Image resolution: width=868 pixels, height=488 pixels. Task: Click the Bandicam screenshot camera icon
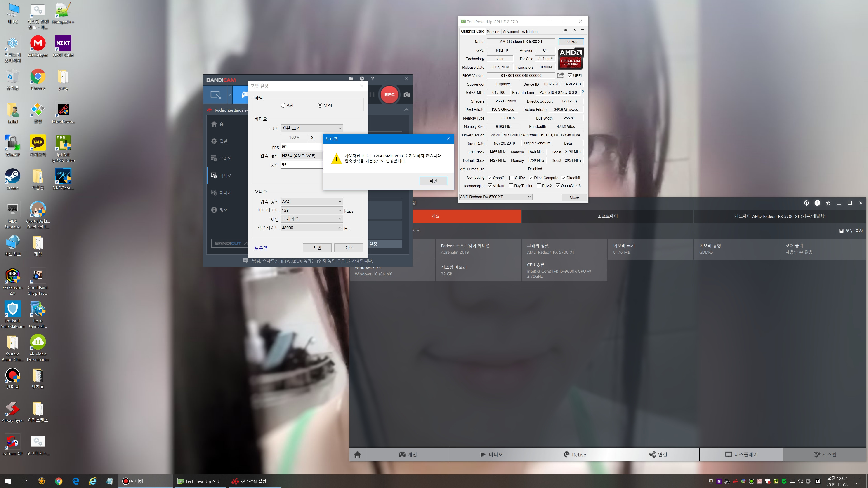(x=407, y=95)
